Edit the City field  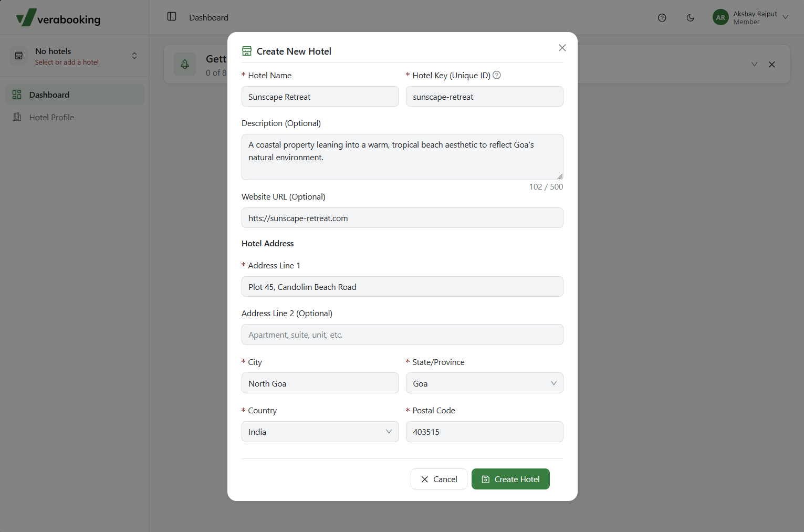[x=320, y=383]
